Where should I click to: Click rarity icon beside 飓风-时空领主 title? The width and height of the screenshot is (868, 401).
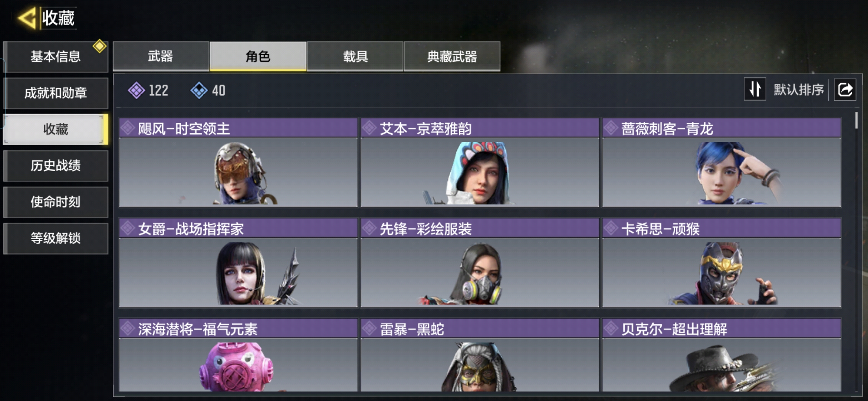pyautogui.click(x=128, y=128)
